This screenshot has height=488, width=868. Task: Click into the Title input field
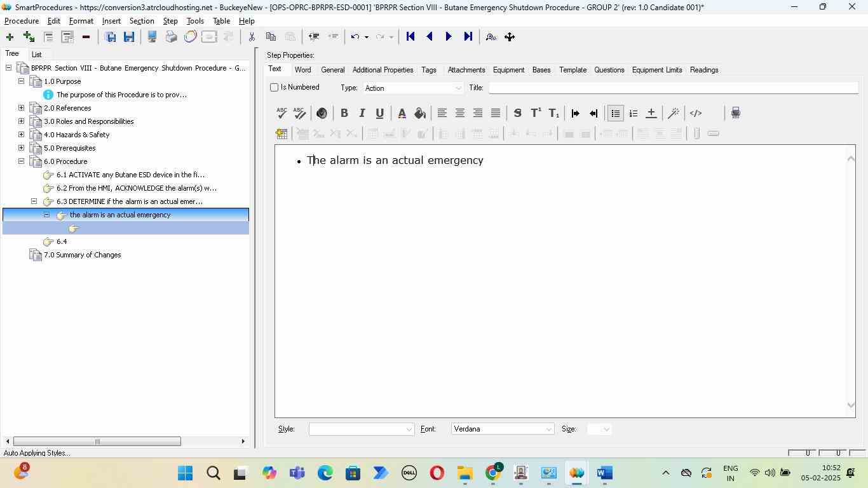pos(673,88)
